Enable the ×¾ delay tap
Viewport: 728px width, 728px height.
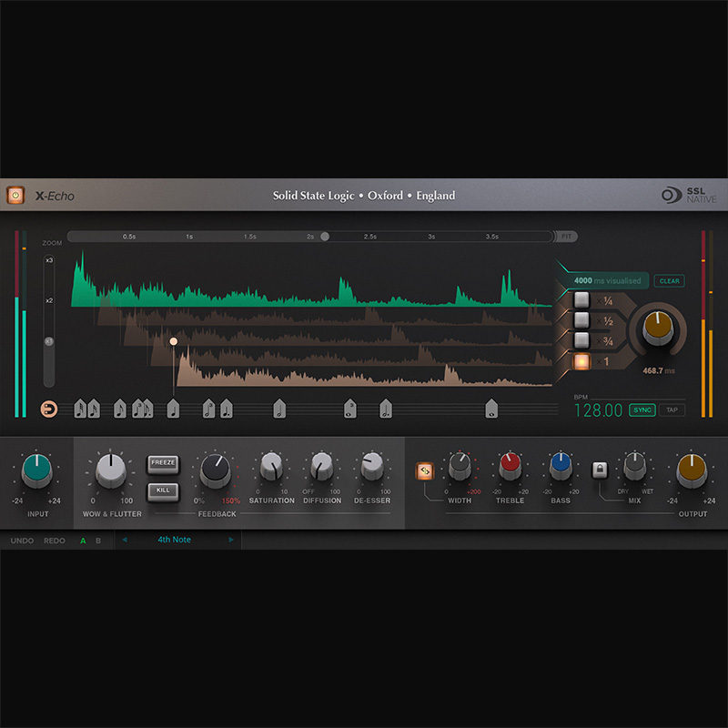point(581,340)
